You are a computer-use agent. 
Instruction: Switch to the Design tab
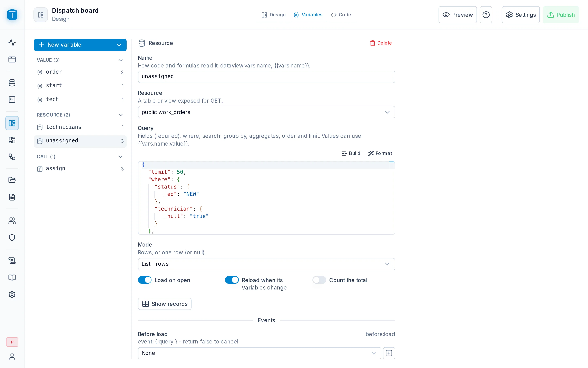coord(273,15)
